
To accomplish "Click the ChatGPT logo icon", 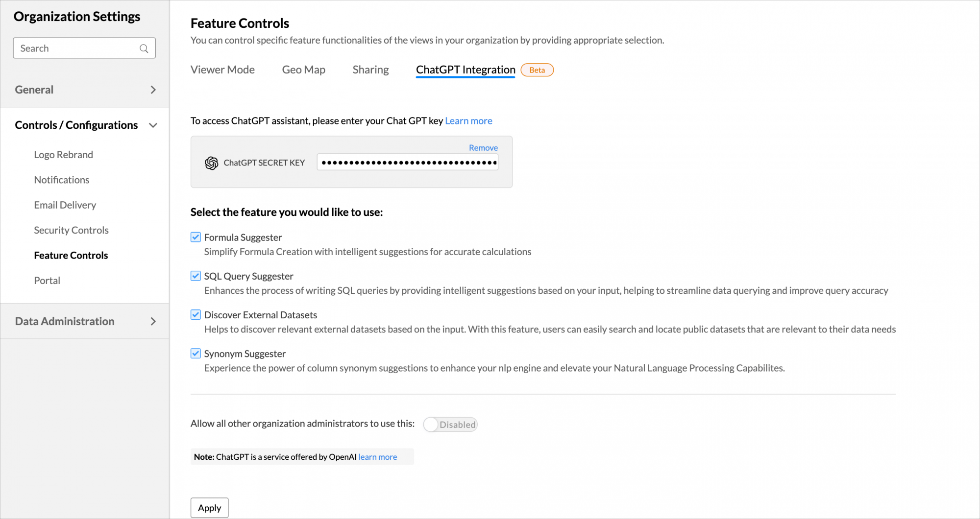I will [x=212, y=163].
